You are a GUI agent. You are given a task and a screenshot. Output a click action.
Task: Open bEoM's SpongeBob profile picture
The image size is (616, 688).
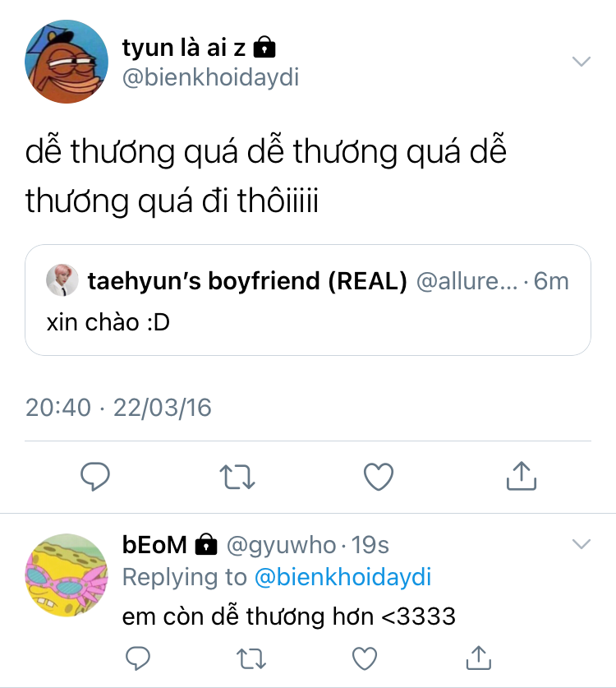(x=67, y=575)
